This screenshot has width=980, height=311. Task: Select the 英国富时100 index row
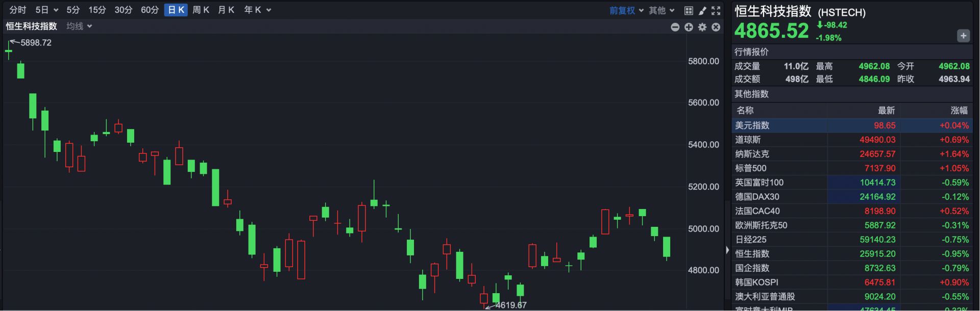click(852, 183)
